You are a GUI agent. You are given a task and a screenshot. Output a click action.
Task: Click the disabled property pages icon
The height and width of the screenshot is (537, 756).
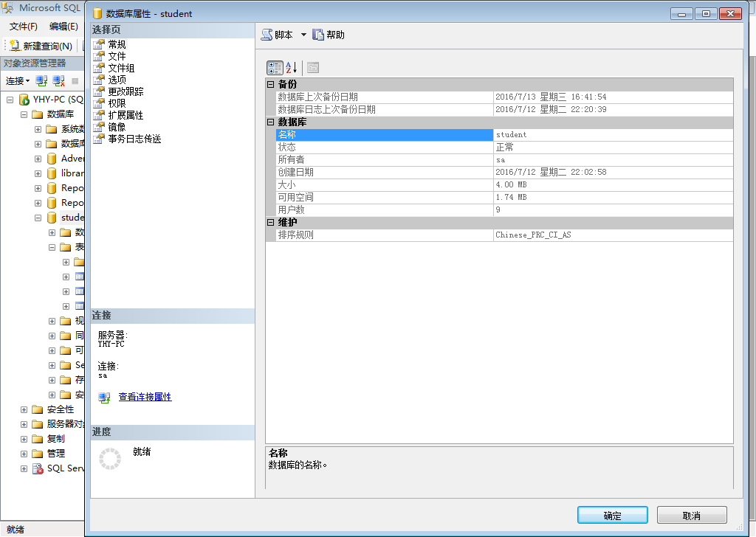tap(313, 68)
